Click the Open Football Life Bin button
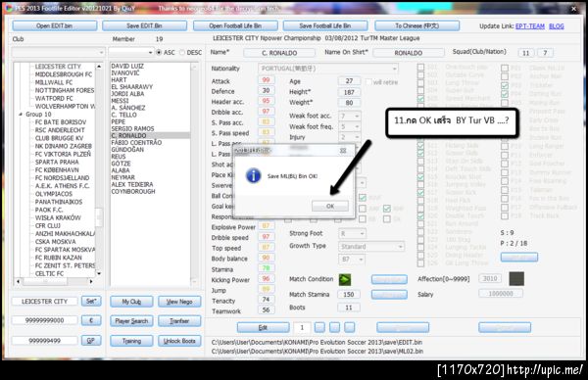The height and width of the screenshot is (380, 588). (235, 25)
